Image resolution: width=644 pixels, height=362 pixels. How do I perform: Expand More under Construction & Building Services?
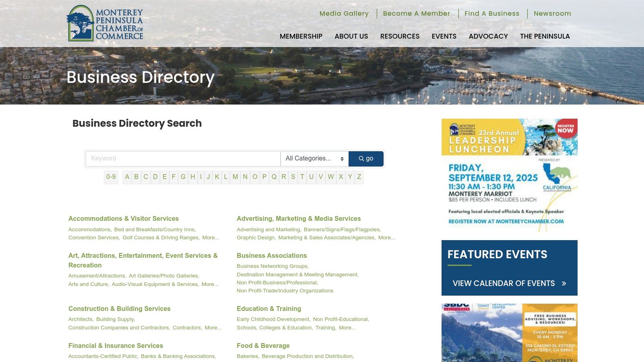213,327
